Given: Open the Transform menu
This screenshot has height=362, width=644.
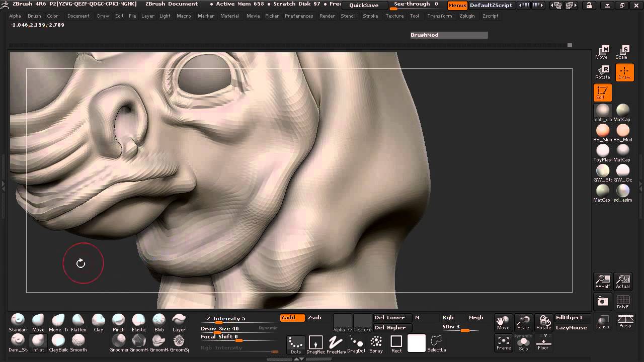Looking at the screenshot, I should (x=440, y=16).
